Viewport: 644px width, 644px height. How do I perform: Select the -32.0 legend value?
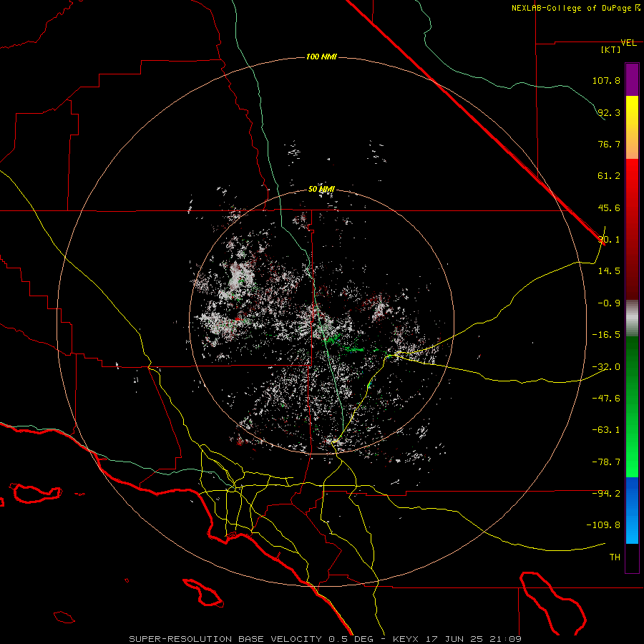[606, 367]
